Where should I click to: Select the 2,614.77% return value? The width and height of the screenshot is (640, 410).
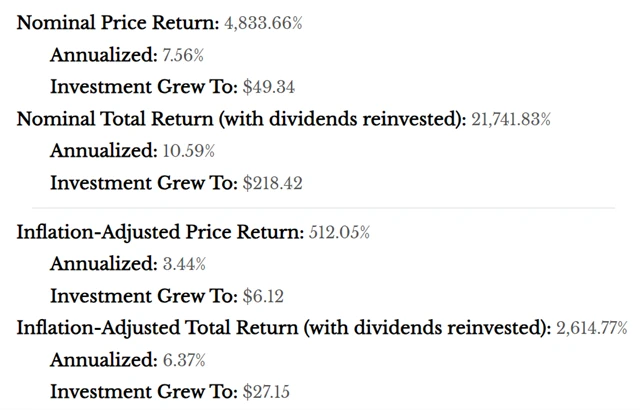(x=597, y=327)
